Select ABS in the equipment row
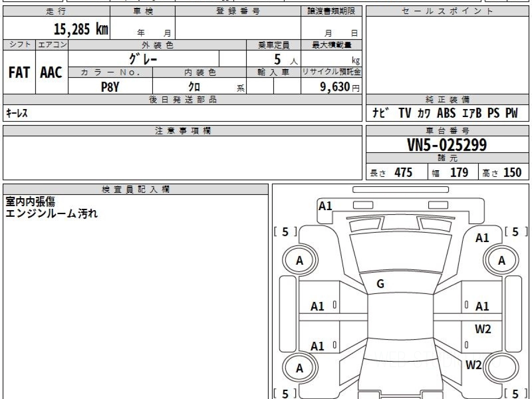 (446, 113)
